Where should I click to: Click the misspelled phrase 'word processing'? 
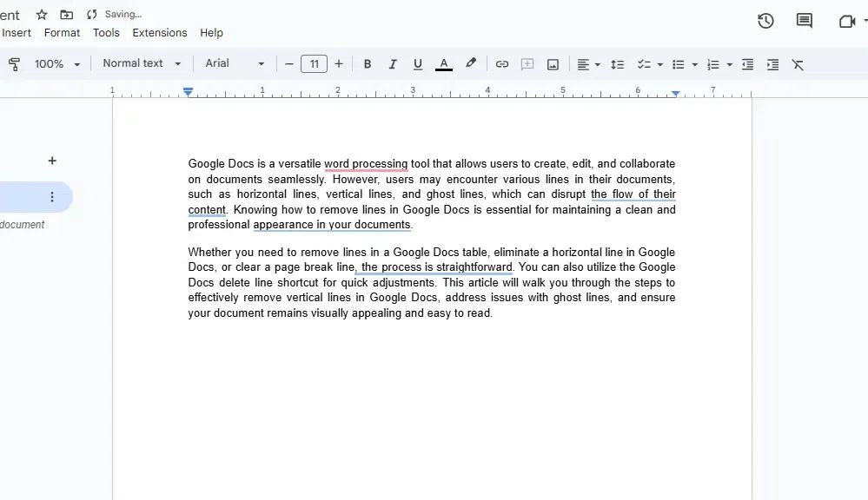[366, 164]
